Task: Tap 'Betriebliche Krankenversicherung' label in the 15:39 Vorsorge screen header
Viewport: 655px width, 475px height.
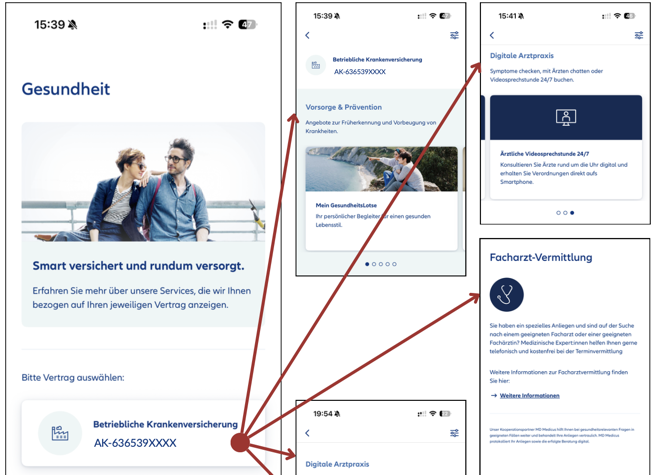Action: (377, 60)
